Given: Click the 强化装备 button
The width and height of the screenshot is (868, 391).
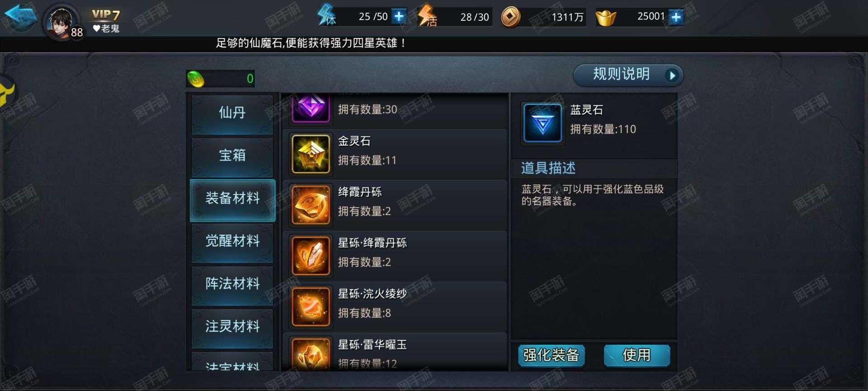Looking at the screenshot, I should point(551,355).
